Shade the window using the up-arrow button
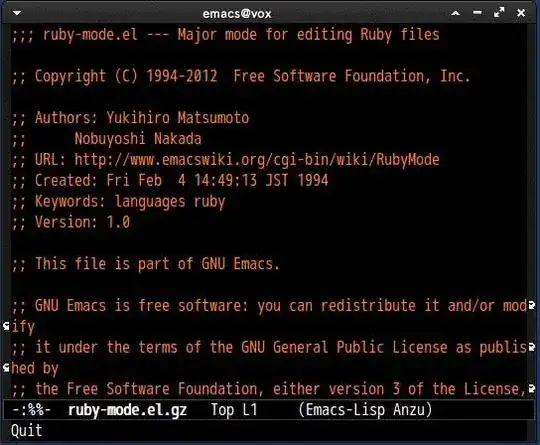 455,13
